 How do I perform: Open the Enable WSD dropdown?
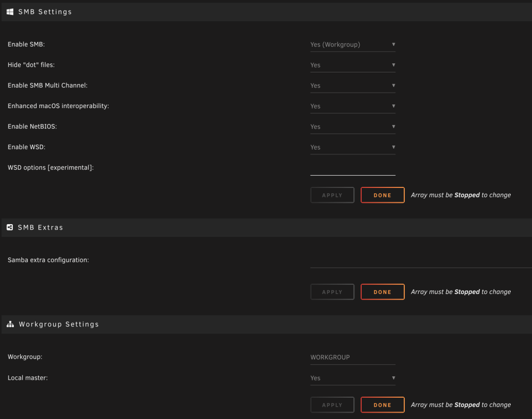pyautogui.click(x=353, y=147)
